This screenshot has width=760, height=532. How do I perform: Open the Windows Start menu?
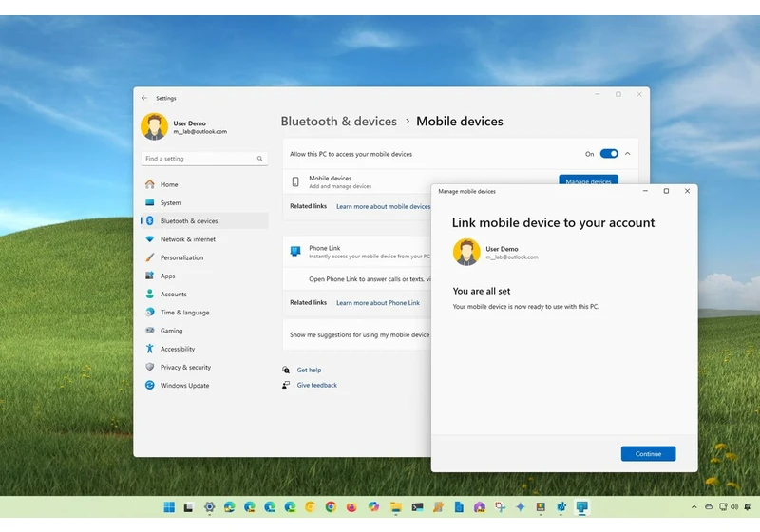(x=169, y=507)
